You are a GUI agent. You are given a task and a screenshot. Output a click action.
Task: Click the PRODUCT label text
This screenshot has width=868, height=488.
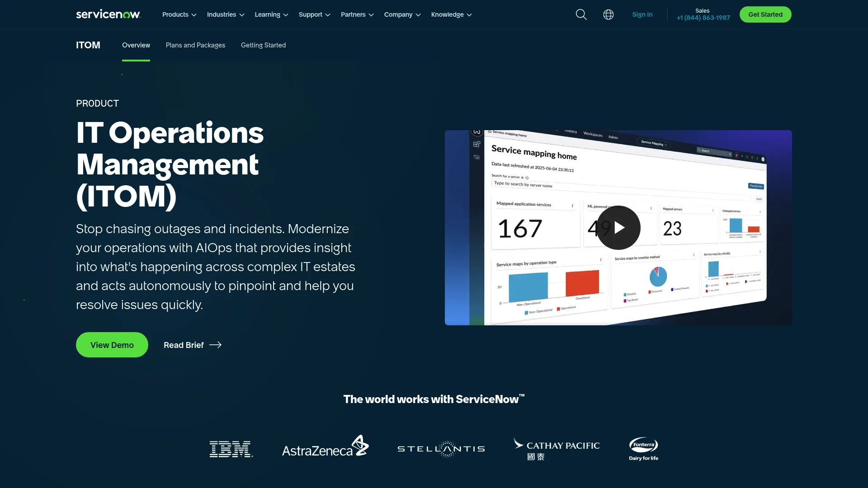pyautogui.click(x=97, y=103)
